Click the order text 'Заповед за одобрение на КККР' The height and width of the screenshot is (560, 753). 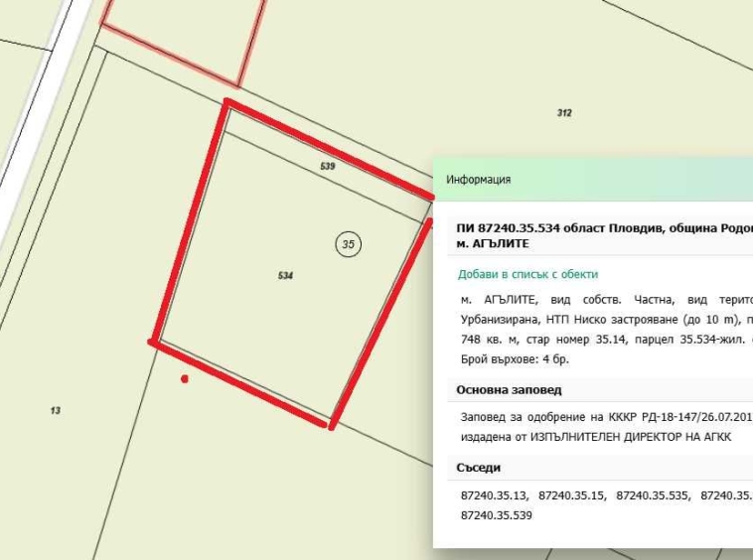pyautogui.click(x=556, y=417)
